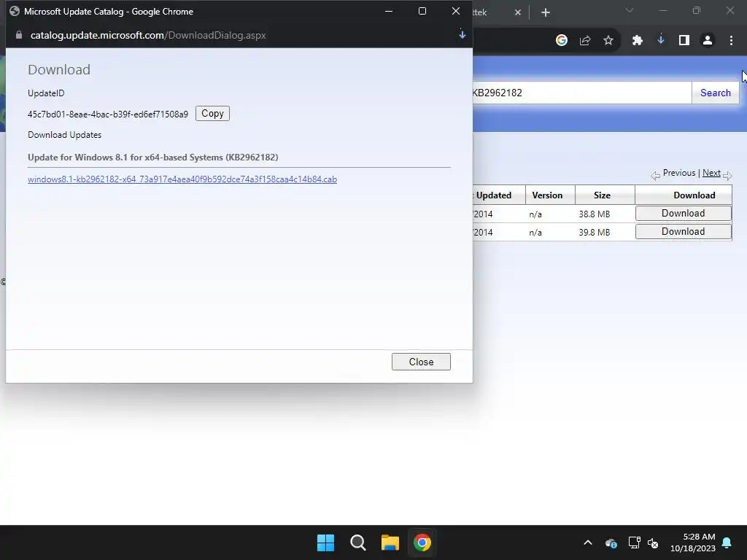Click the Search button in Update Catalog
Viewport: 747px width, 560px height.
pyautogui.click(x=715, y=93)
